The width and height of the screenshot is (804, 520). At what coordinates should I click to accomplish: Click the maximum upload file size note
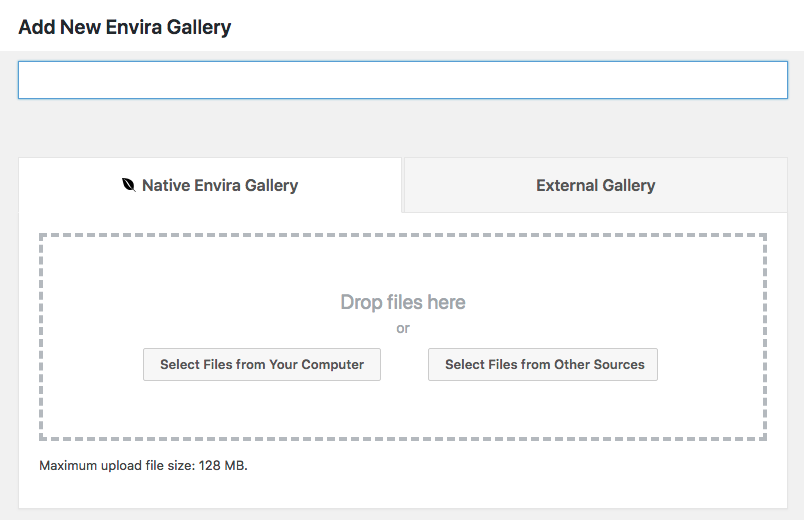click(143, 466)
